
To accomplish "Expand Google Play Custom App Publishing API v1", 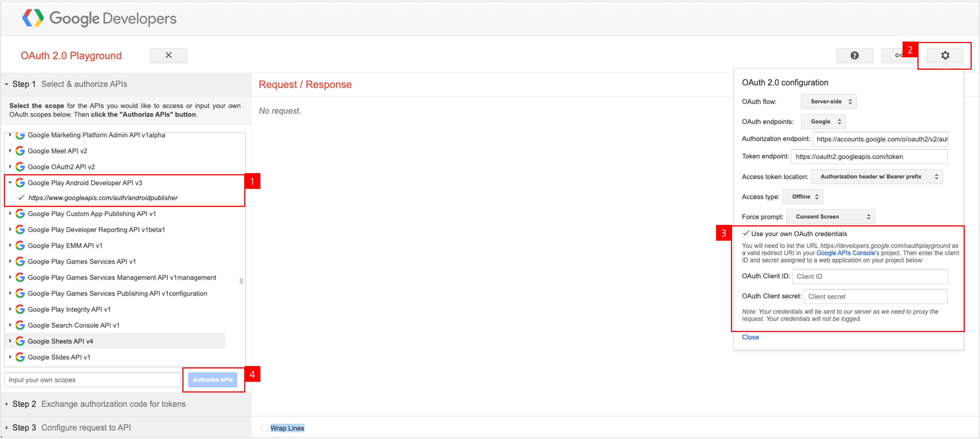I will tap(10, 214).
